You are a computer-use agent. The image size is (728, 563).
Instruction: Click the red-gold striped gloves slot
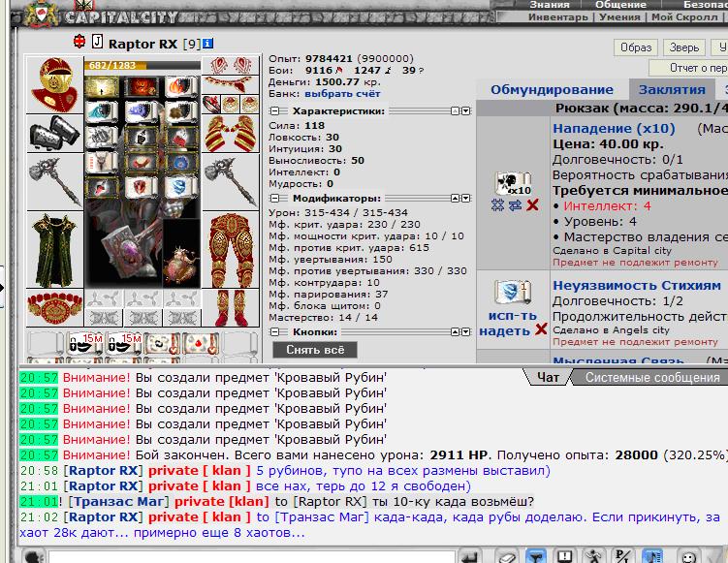(x=231, y=134)
